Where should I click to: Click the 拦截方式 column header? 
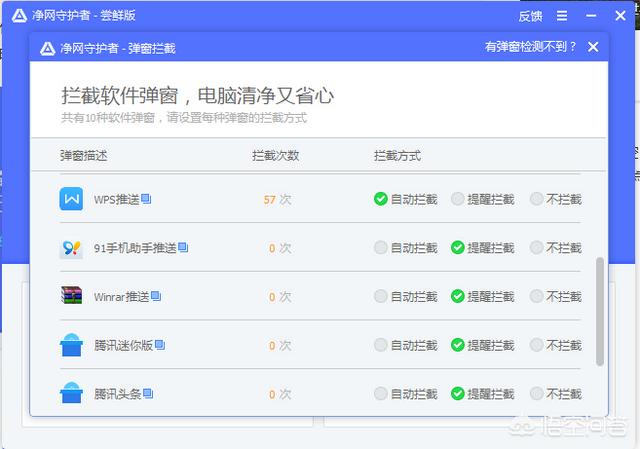tap(397, 156)
